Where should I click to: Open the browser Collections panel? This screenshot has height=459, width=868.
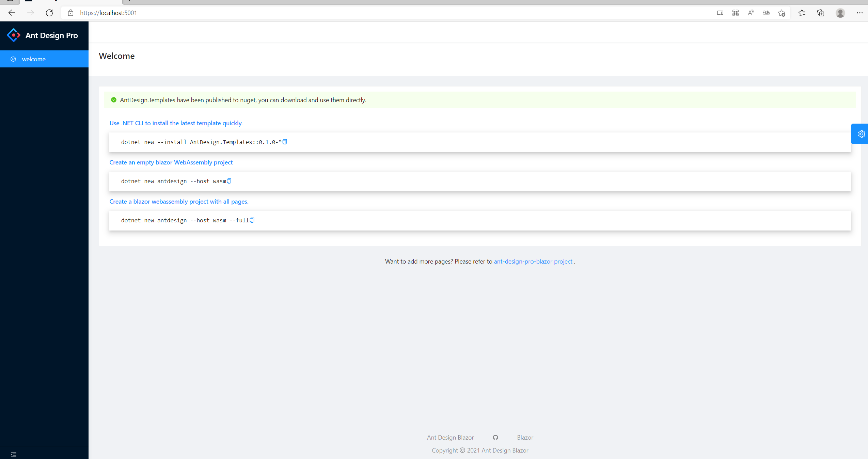pyautogui.click(x=821, y=13)
